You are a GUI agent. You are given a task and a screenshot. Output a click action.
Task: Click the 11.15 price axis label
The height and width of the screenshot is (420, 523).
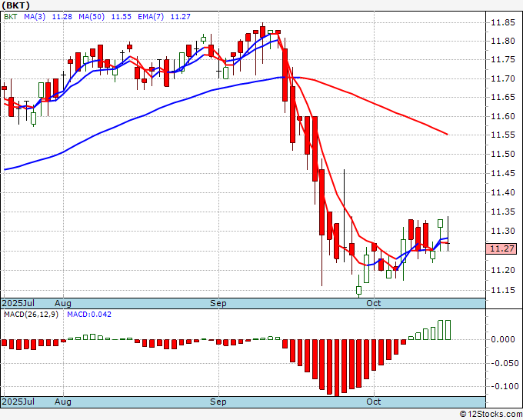[503, 290]
